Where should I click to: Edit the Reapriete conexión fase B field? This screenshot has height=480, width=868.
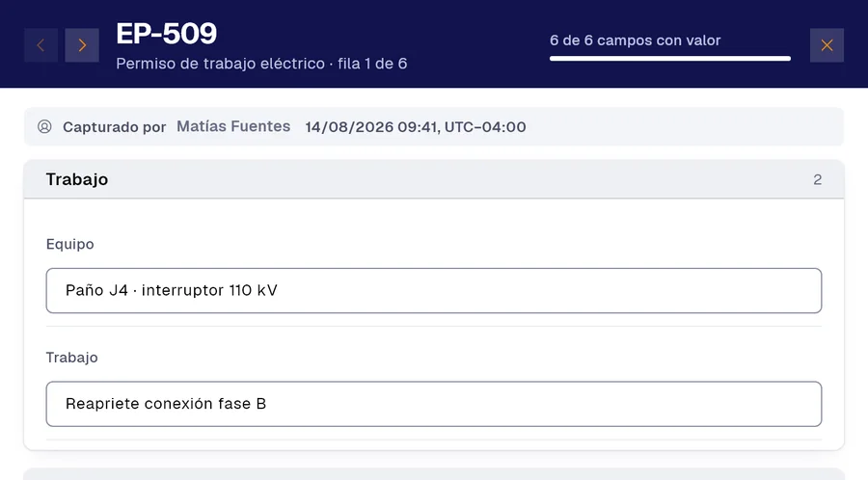434,404
